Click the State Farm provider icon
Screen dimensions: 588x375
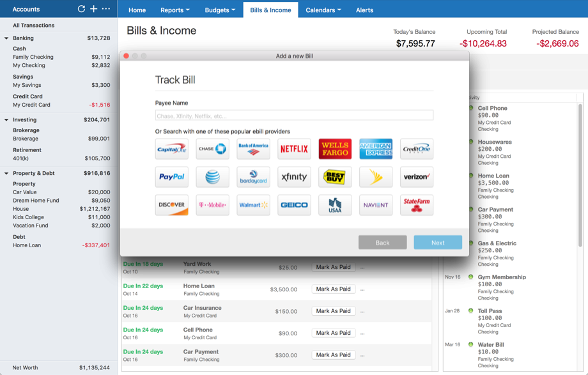click(417, 205)
